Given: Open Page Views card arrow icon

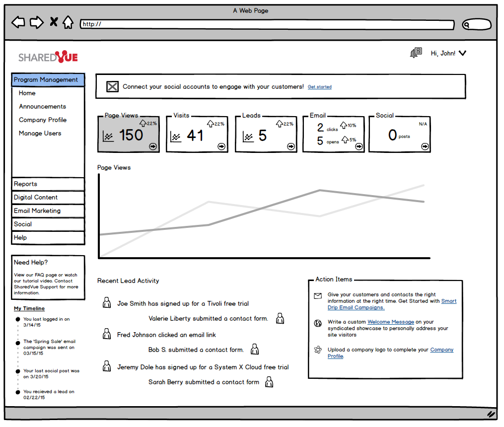Looking at the screenshot, I should click(153, 146).
